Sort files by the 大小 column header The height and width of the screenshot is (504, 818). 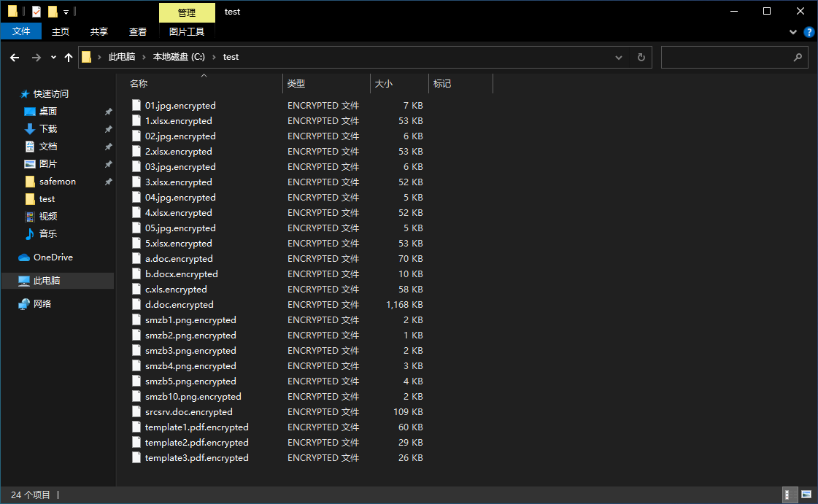pyautogui.click(x=384, y=84)
